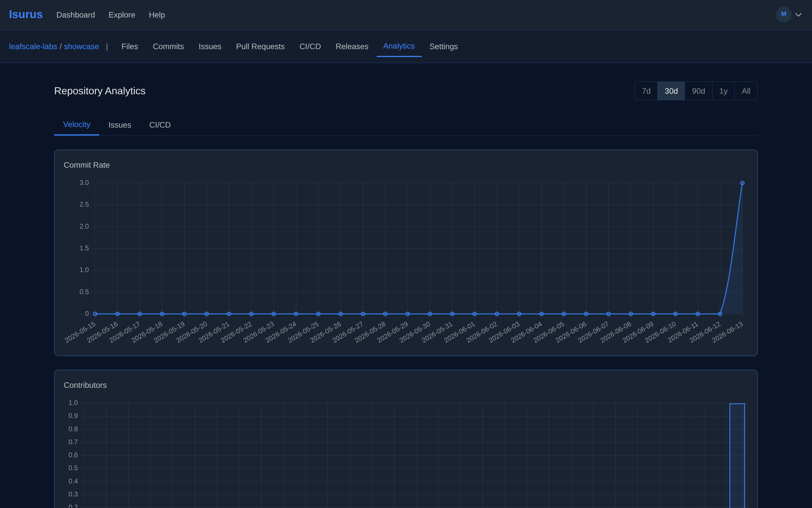Set time range to All
The width and height of the screenshot is (812, 508).
(746, 91)
